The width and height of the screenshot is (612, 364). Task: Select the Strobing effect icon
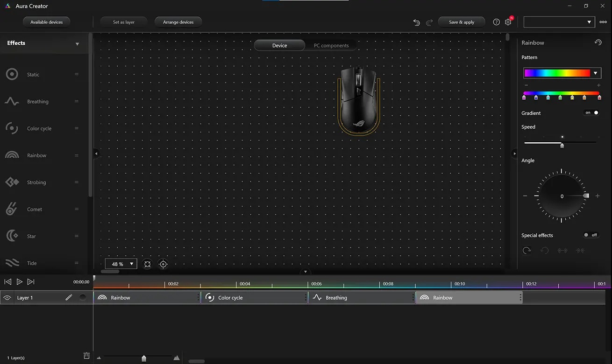pyautogui.click(x=12, y=182)
